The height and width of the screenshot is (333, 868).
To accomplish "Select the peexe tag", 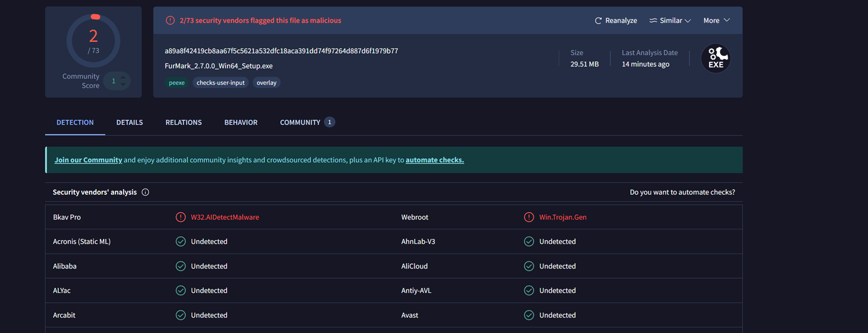I will point(177,83).
